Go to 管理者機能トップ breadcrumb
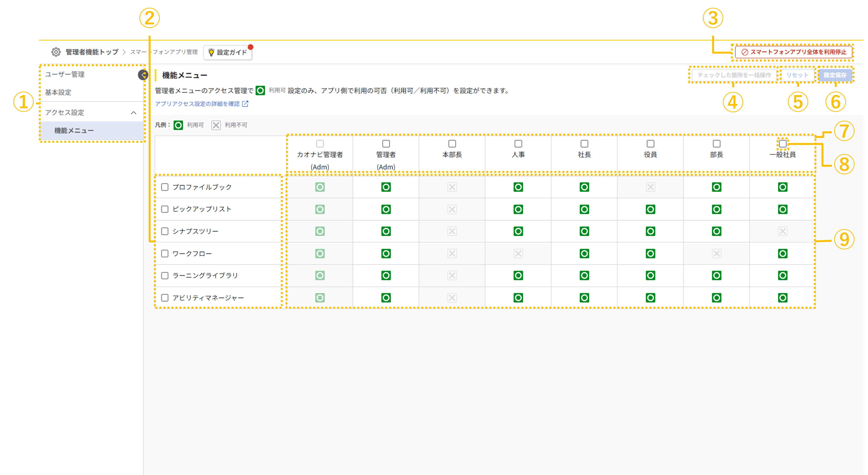 click(x=92, y=52)
